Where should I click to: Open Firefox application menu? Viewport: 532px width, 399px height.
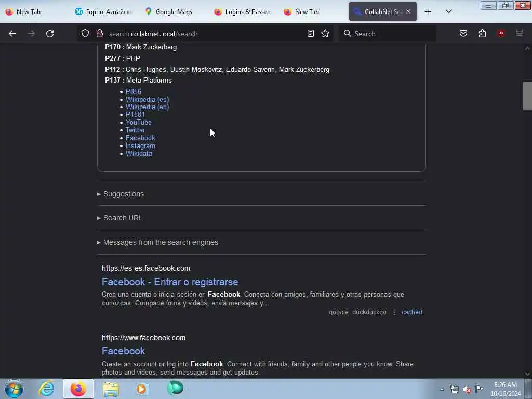coord(519,33)
